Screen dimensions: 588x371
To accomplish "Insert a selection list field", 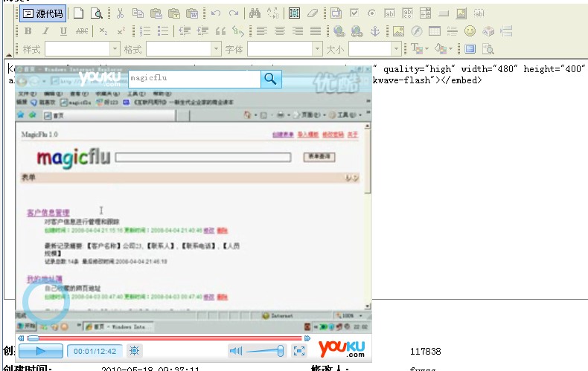I will 425,13.
